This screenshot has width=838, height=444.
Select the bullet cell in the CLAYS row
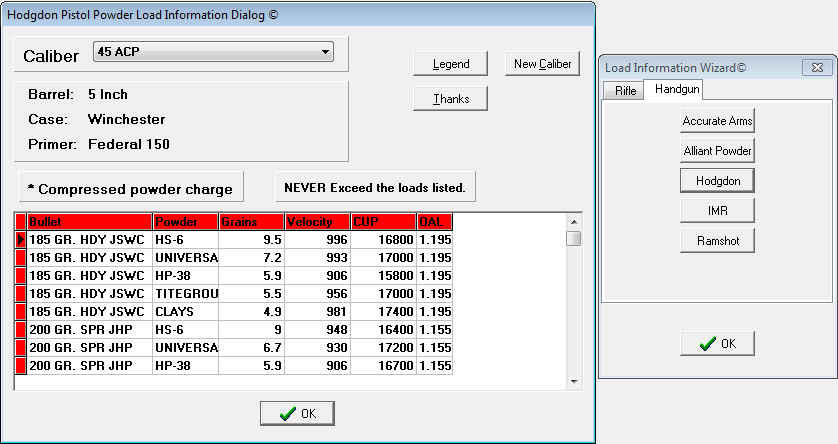coord(90,311)
